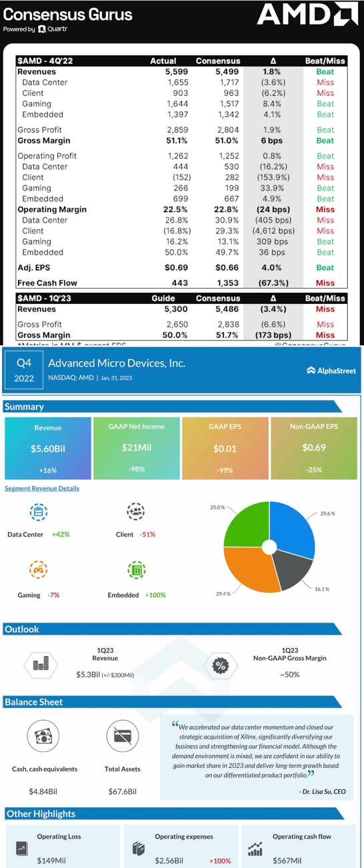Image resolution: width=364 pixels, height=868 pixels.
Task: Select the orange 29.4% pie slice
Action: (250, 570)
